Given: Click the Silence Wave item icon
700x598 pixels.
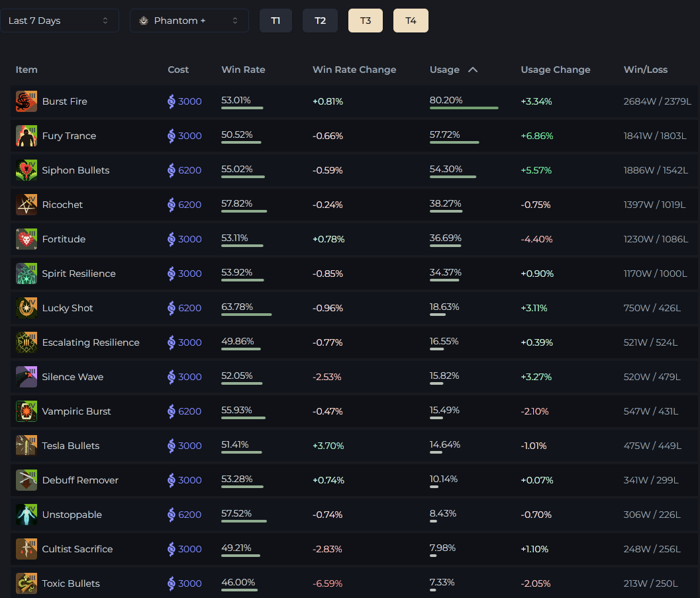Looking at the screenshot, I should 26,377.
